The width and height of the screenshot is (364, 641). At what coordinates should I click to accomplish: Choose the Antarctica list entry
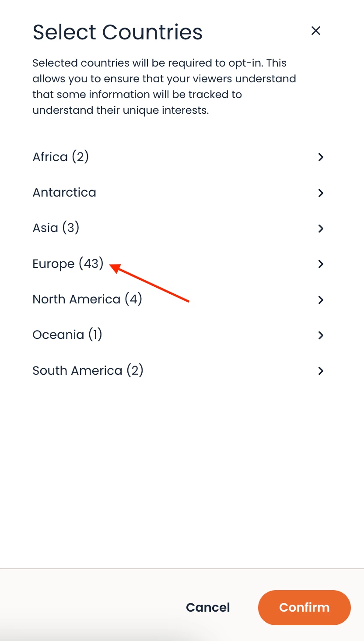pyautogui.click(x=64, y=193)
